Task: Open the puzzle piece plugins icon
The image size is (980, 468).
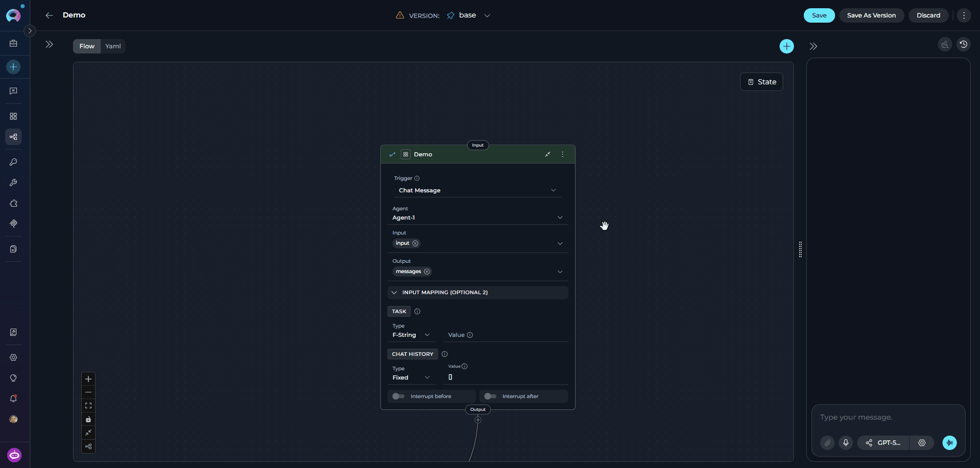Action: 13,203
